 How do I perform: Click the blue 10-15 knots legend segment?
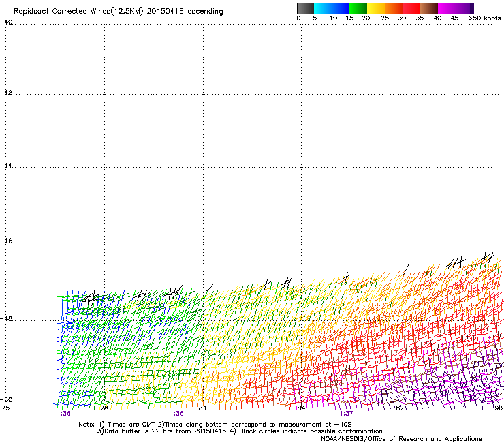coord(341,8)
